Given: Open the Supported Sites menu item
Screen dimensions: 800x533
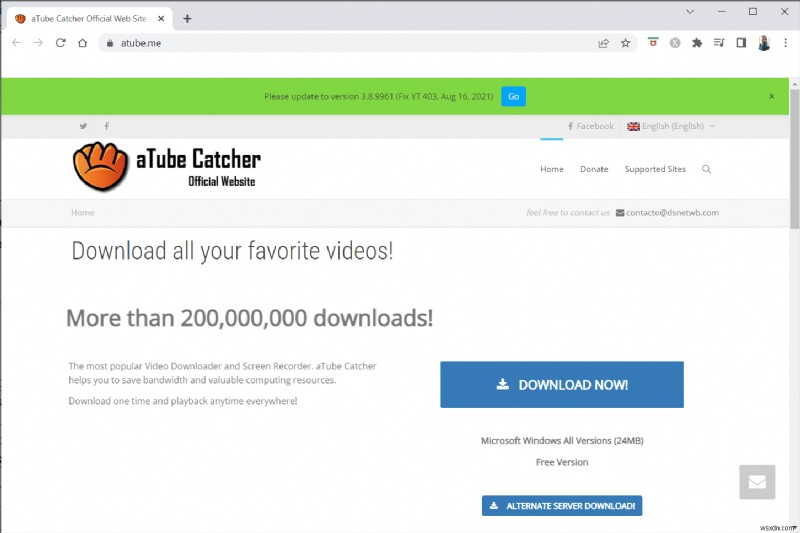Looking at the screenshot, I should point(655,169).
